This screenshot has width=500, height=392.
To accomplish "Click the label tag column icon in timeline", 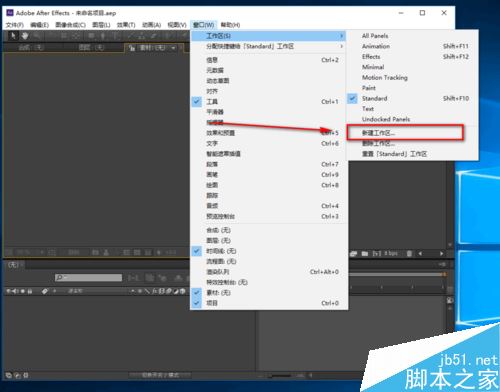I will [x=45, y=291].
